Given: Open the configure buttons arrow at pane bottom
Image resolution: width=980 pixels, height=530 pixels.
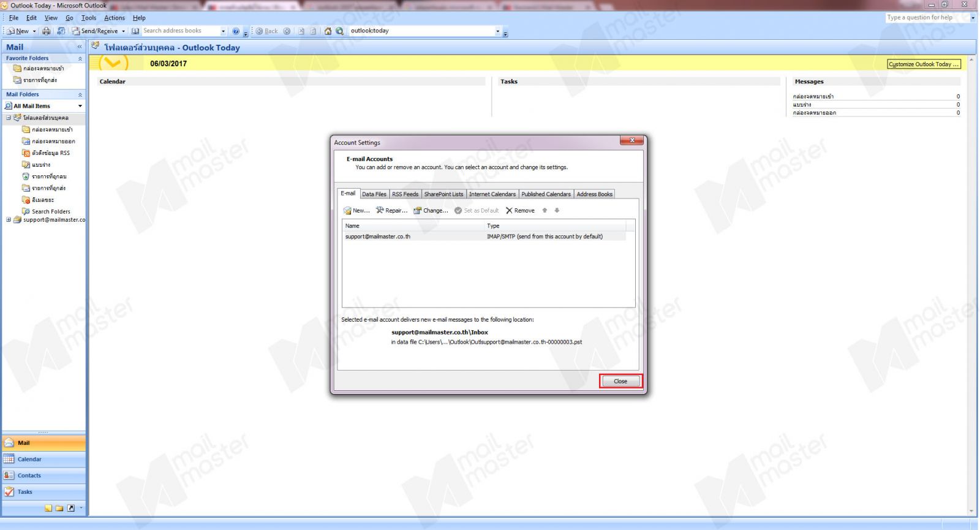Looking at the screenshot, I should pos(81,508).
